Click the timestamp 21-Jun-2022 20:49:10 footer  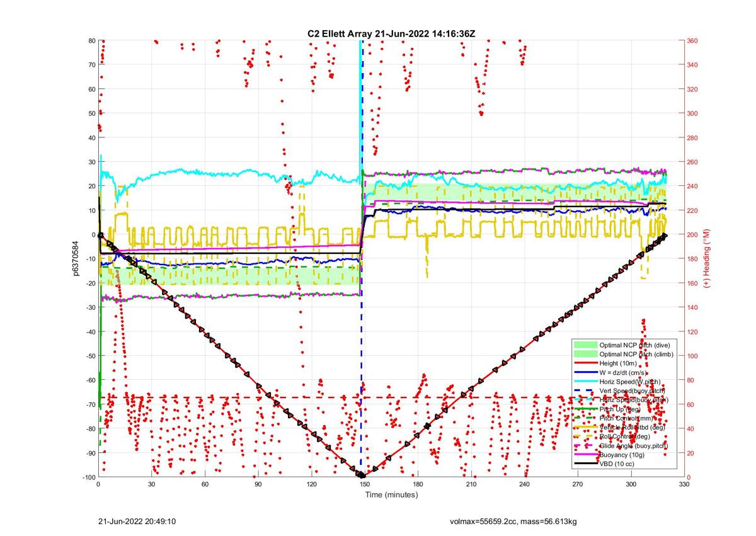tap(137, 522)
